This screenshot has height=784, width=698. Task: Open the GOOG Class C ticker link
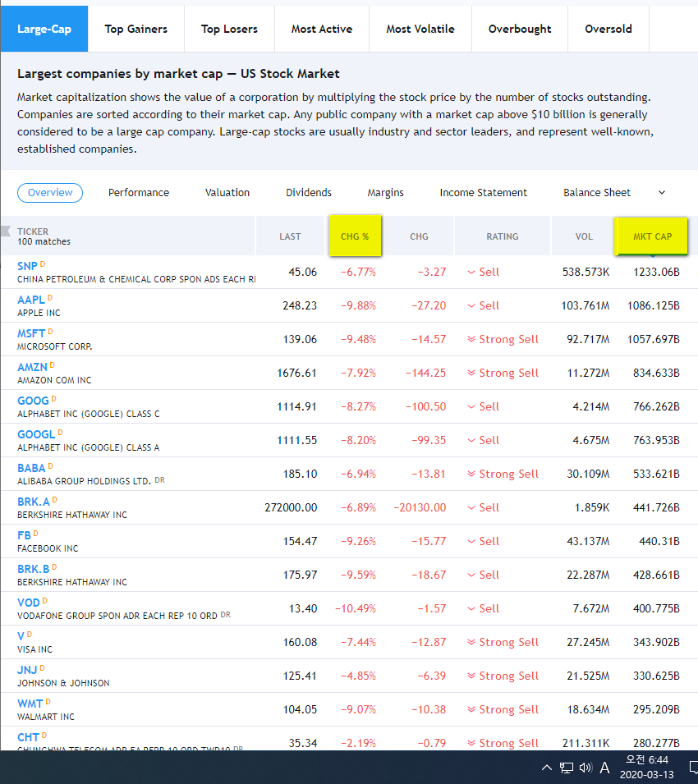click(x=33, y=401)
